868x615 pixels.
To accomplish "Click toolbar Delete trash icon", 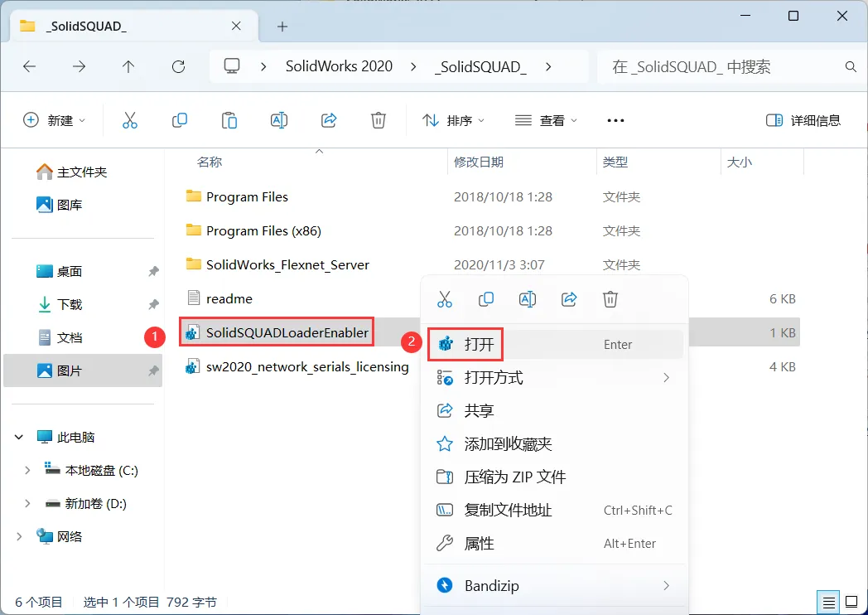I will (378, 120).
